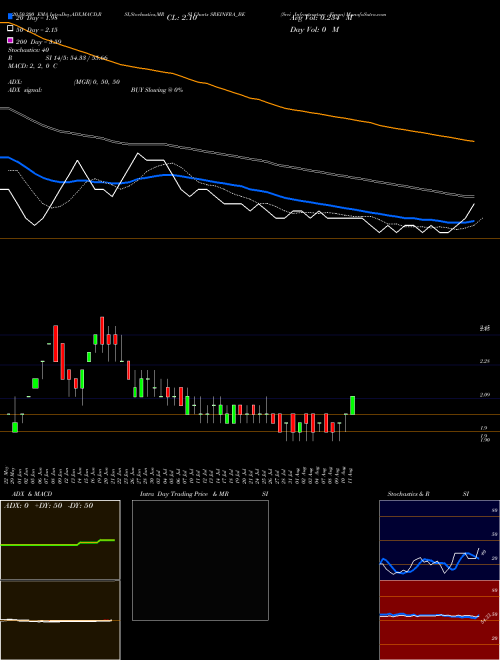Click the magenta 200 Day legend swatch
Screen dimensions: 500x660
10,40
